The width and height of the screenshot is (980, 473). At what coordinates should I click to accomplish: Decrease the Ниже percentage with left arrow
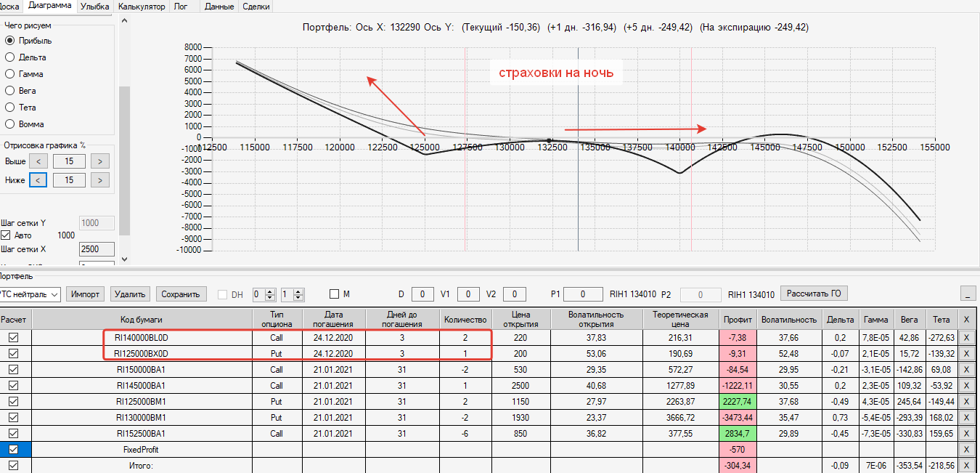click(38, 179)
